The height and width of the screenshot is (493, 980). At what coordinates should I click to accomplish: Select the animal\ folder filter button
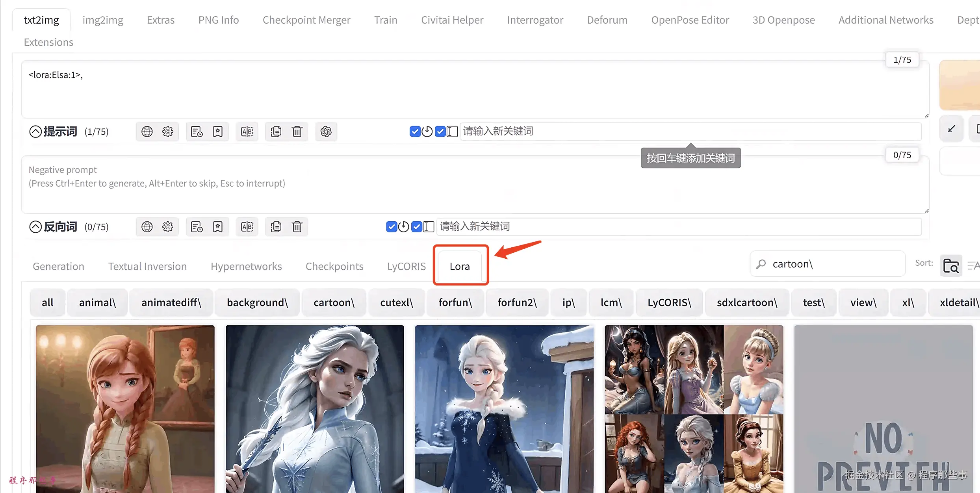[97, 302]
